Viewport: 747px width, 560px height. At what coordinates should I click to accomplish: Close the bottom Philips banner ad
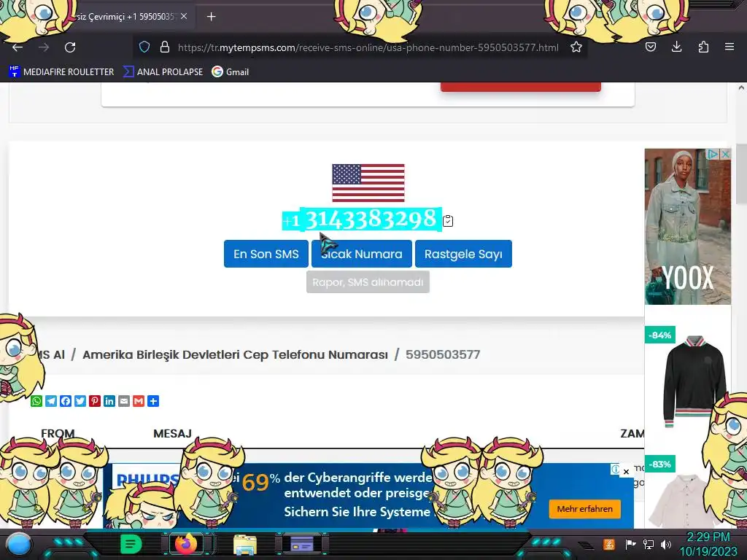pos(626,472)
